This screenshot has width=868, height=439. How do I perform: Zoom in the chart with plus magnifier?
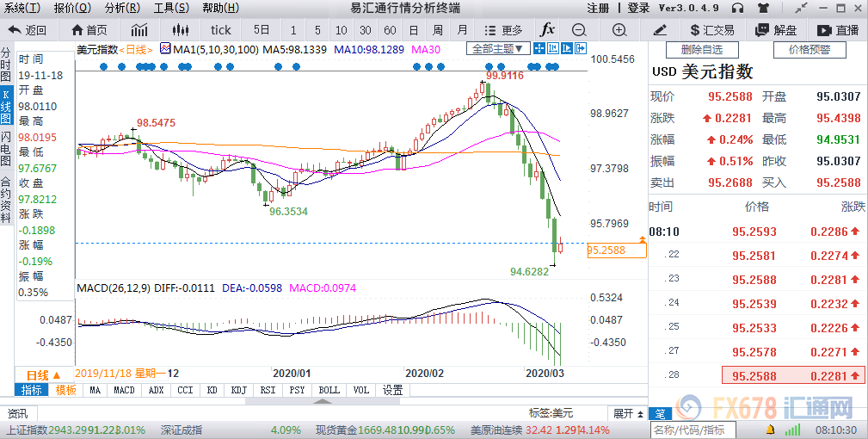619,30
